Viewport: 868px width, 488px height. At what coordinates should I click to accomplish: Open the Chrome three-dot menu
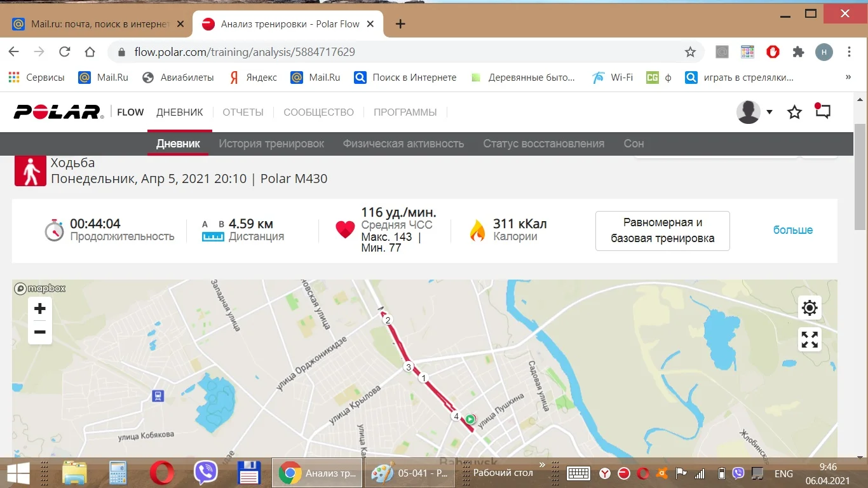point(850,52)
